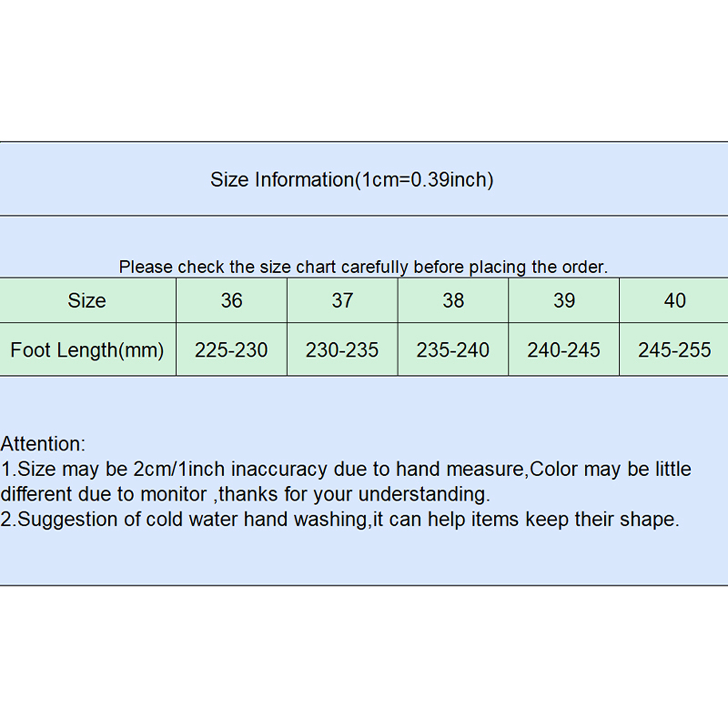The width and height of the screenshot is (728, 728).
Task: Select the 235-240 foot length cell
Action: (453, 350)
